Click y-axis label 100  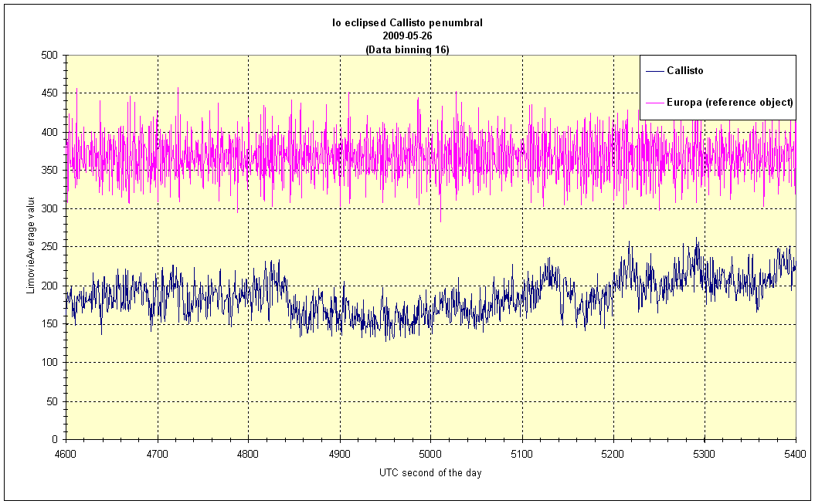click(50, 362)
